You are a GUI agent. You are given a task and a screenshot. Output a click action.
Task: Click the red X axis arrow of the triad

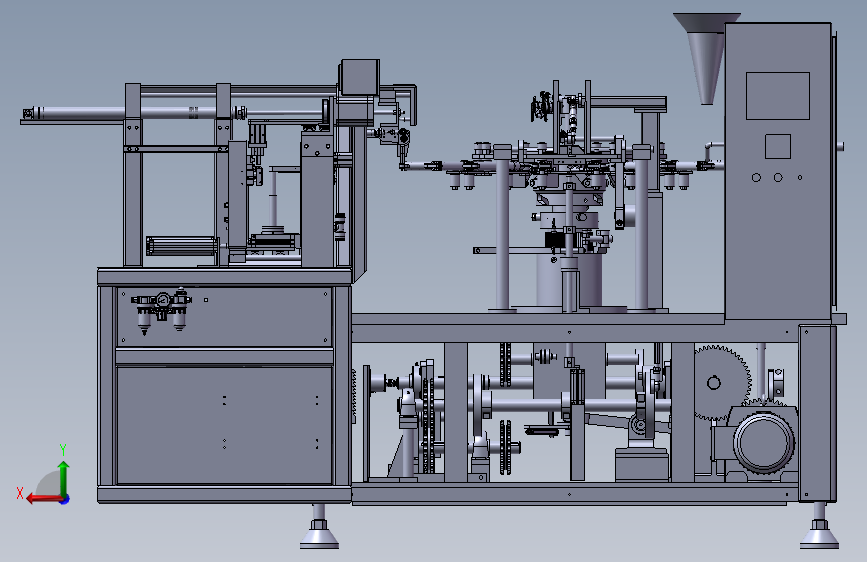pyautogui.click(x=44, y=499)
